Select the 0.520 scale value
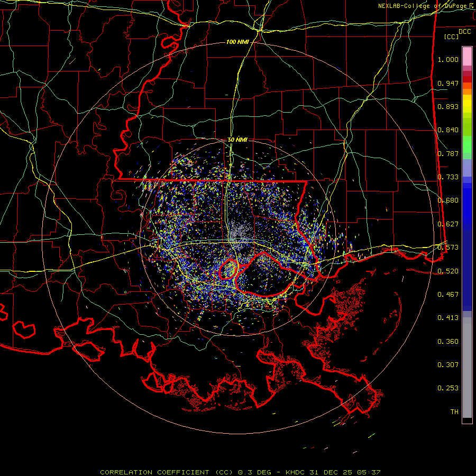 pos(448,271)
